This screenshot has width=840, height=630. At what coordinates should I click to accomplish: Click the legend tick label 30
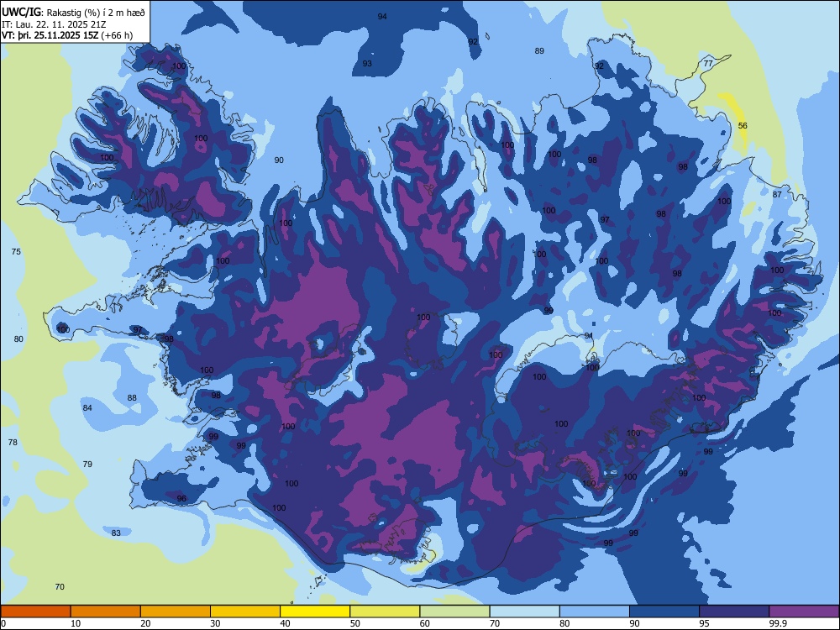coord(215,623)
